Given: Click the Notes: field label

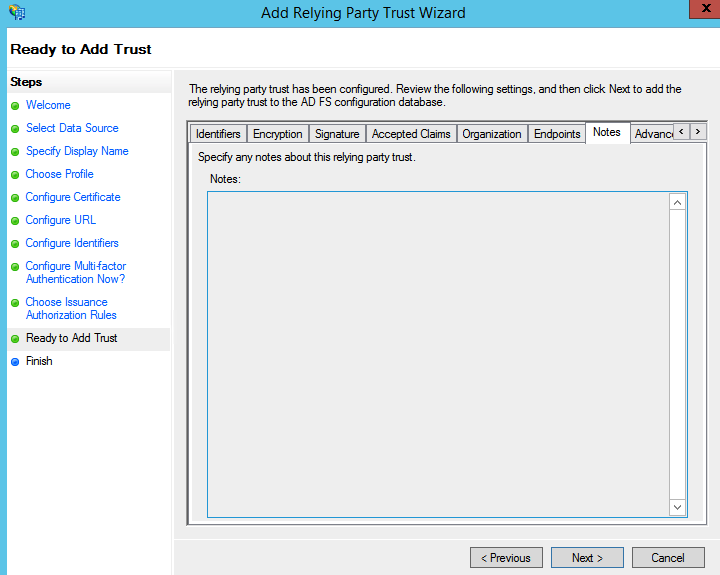Looking at the screenshot, I should pos(225,179).
